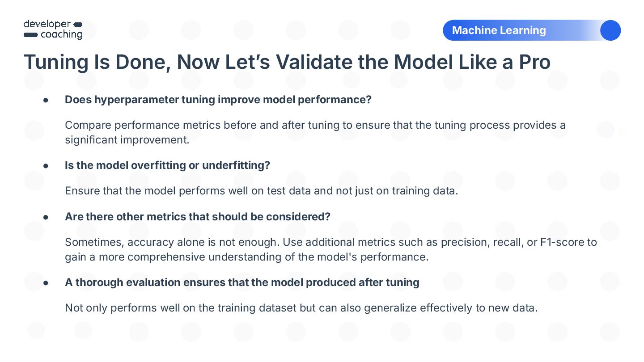Click the sentence 'Not only performs well on the training dataset'
The width and height of the screenshot is (644, 362).
301,308
